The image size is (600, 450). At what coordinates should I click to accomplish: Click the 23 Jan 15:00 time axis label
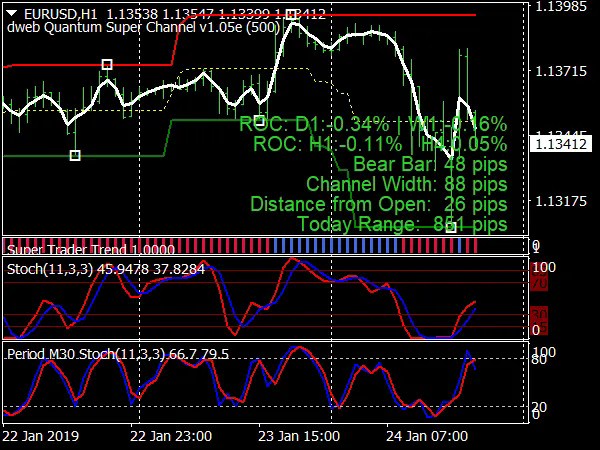coord(300,436)
